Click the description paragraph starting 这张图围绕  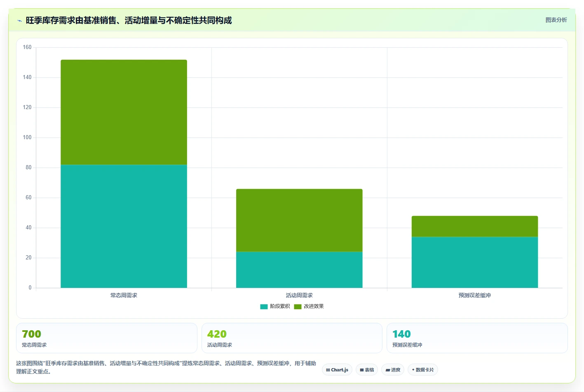pos(166,367)
